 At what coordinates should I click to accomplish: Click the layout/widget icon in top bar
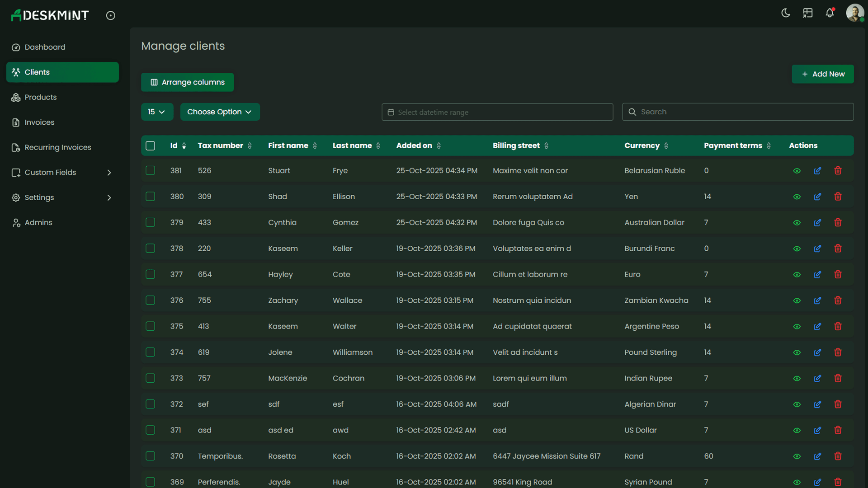(x=808, y=13)
